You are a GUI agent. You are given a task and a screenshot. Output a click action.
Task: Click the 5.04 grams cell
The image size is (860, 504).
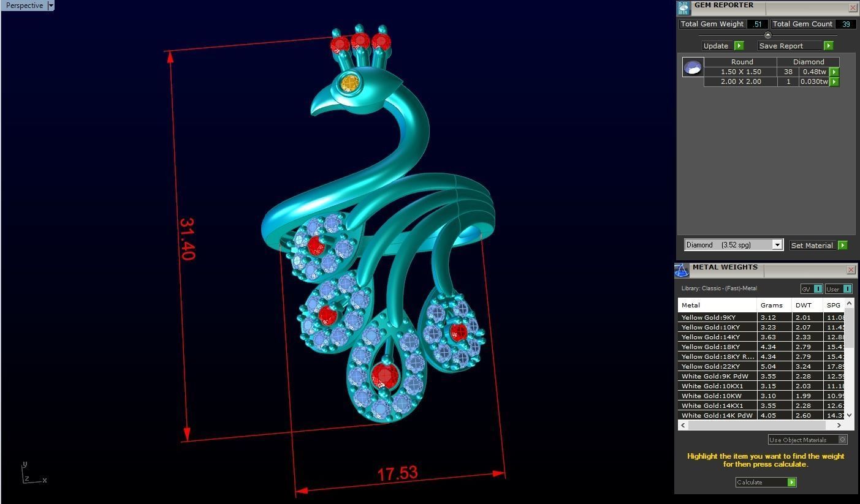coord(774,366)
